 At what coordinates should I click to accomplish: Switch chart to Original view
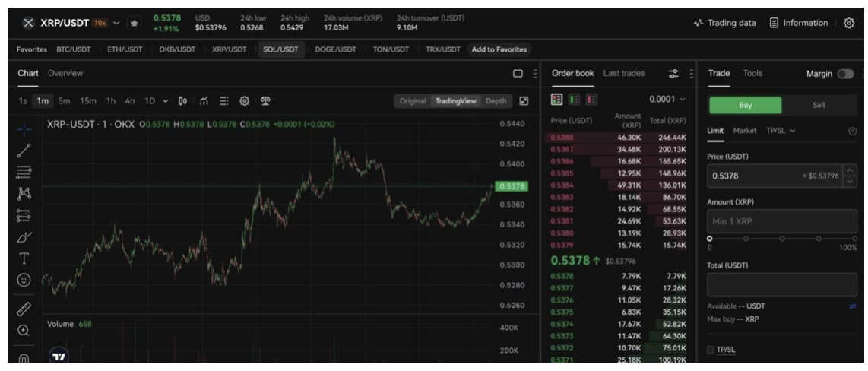click(x=413, y=101)
